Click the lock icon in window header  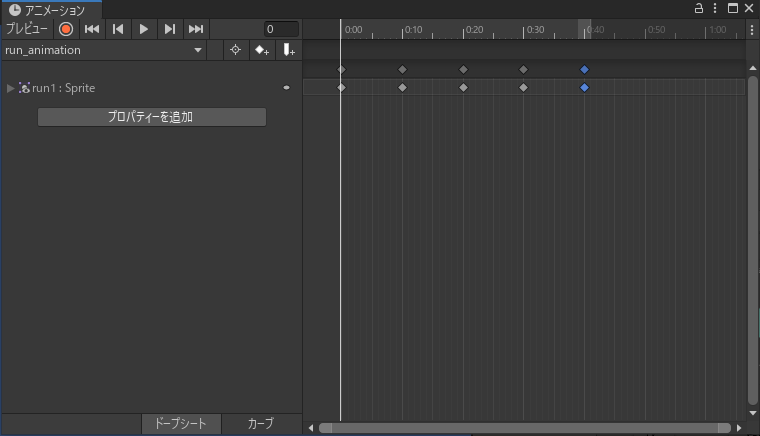tap(699, 8)
